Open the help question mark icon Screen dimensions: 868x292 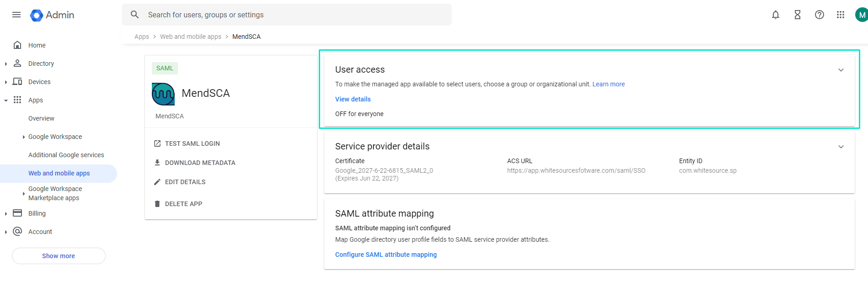(819, 15)
